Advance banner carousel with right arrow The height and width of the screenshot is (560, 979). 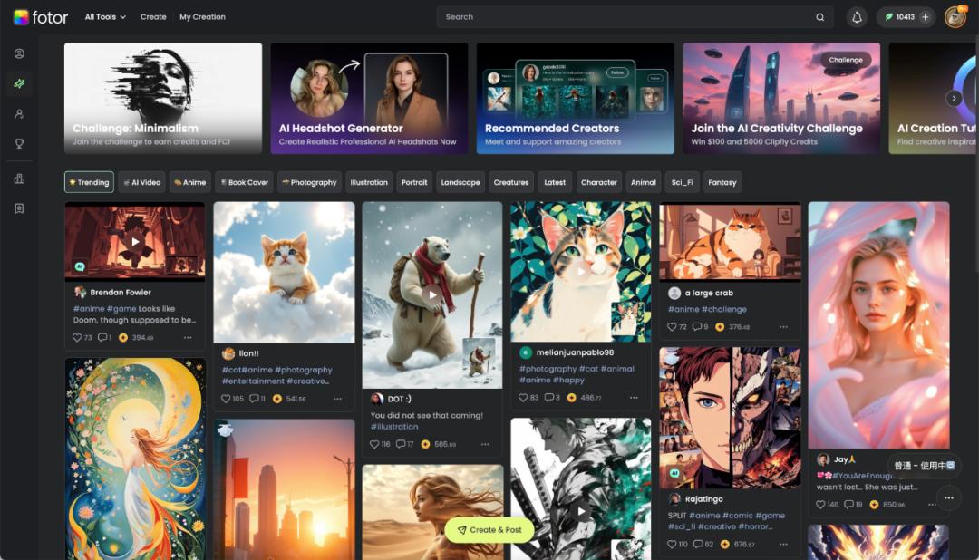[954, 98]
